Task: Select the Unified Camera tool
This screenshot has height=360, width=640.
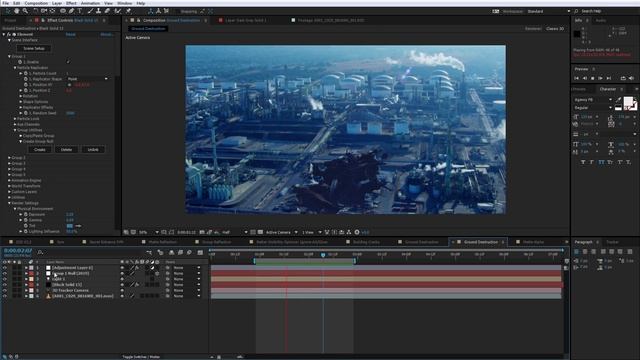Action: 44,11
